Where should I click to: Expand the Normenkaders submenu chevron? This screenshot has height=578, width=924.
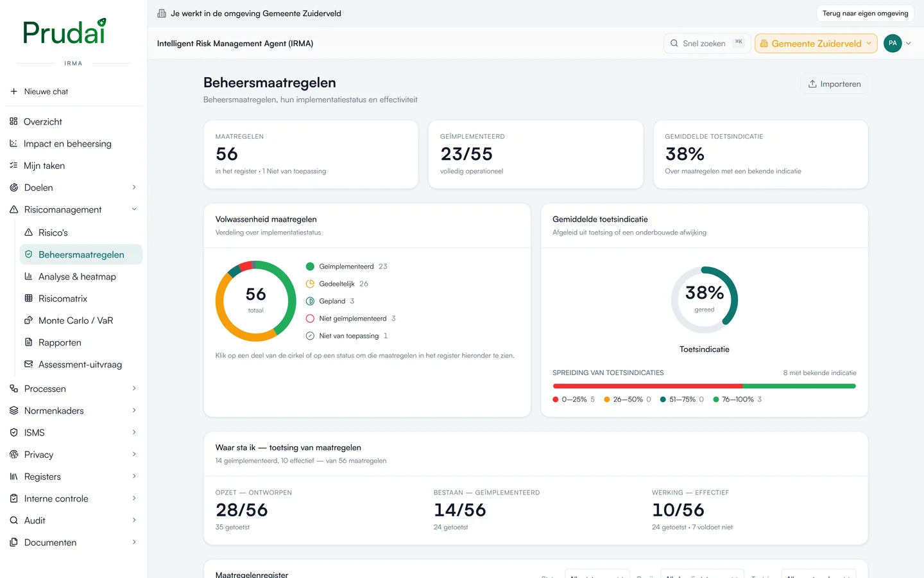point(134,410)
